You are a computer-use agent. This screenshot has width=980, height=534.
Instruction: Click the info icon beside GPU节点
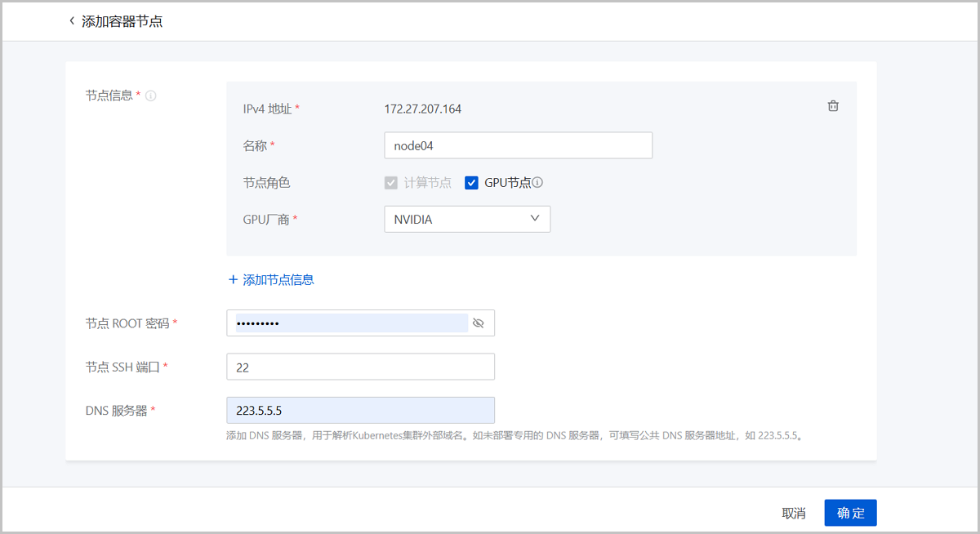click(x=538, y=183)
